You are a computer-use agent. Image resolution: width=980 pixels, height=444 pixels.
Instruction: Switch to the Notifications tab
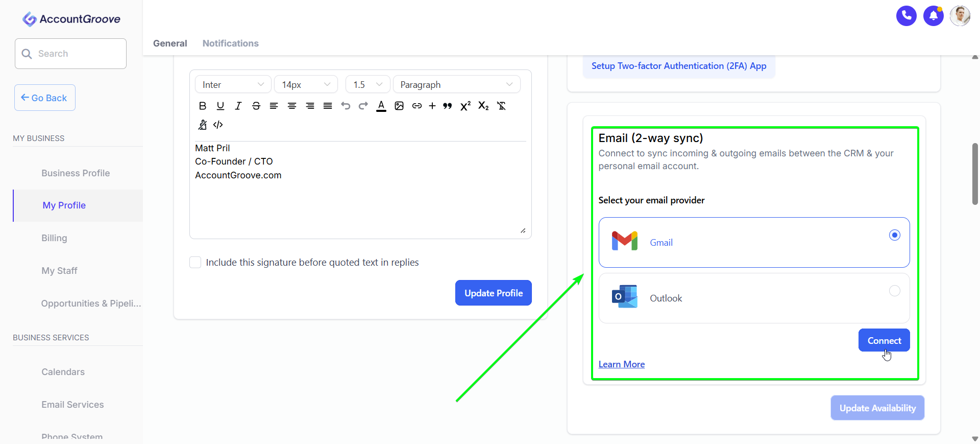[231, 43]
